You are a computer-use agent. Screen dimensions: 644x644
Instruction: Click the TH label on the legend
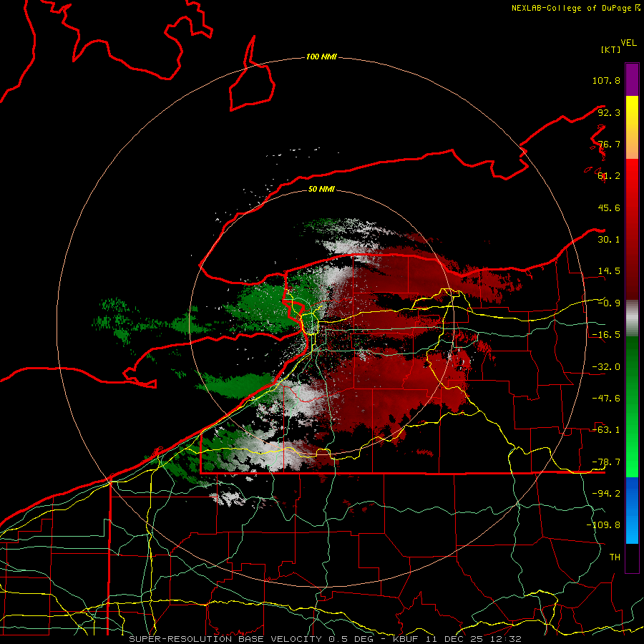(x=615, y=557)
